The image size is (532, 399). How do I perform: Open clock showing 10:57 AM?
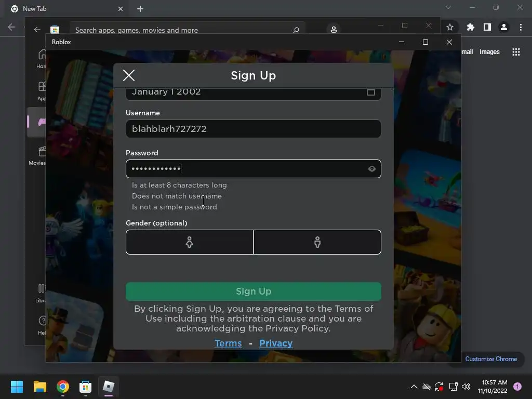493,387
